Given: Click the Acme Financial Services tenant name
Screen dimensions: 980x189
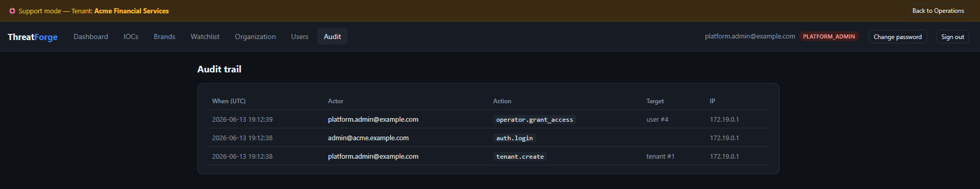Looking at the screenshot, I should point(131,11).
